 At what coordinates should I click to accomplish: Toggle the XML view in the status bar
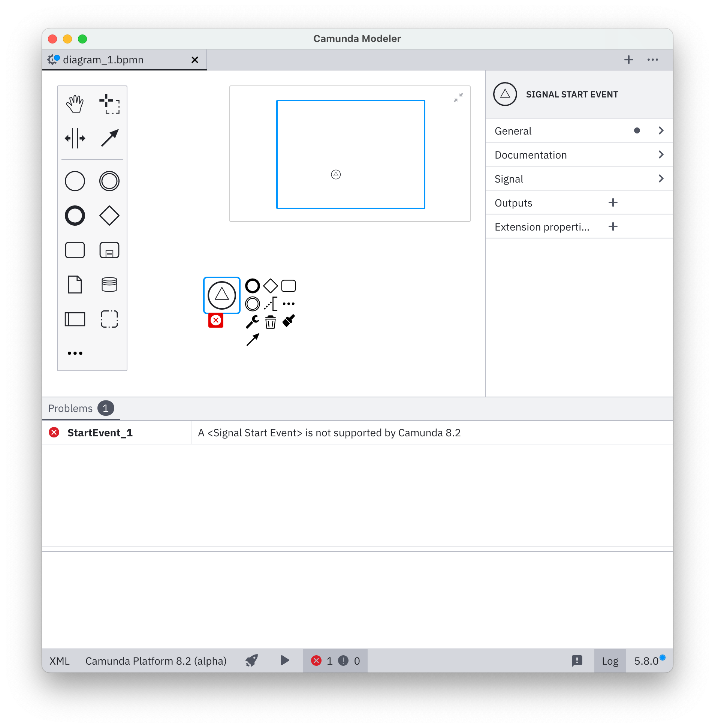[59, 661]
